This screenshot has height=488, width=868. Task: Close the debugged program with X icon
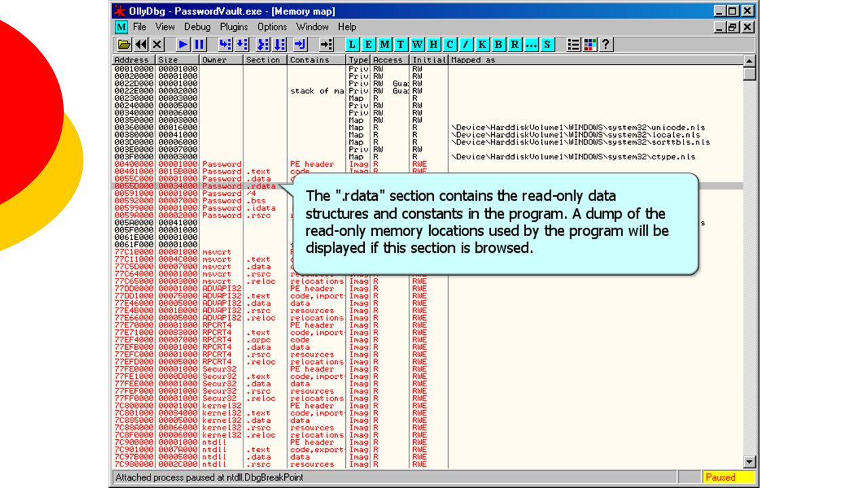pos(157,45)
